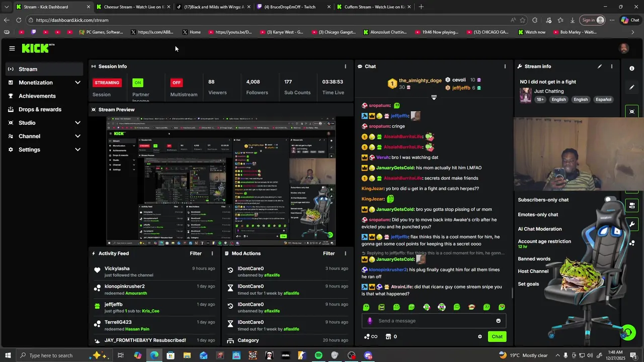The width and height of the screenshot is (644, 362).
Task: Open the Mod Actions Filter dropdown
Action: [x=329, y=253]
